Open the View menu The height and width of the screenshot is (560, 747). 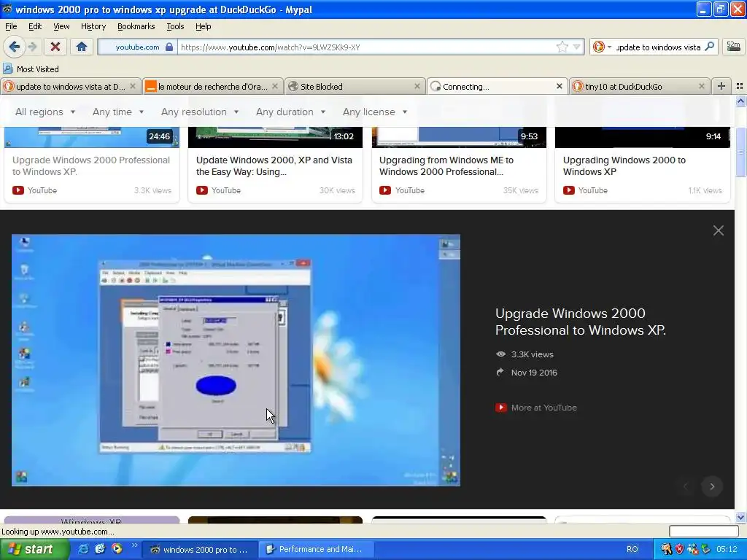(61, 26)
